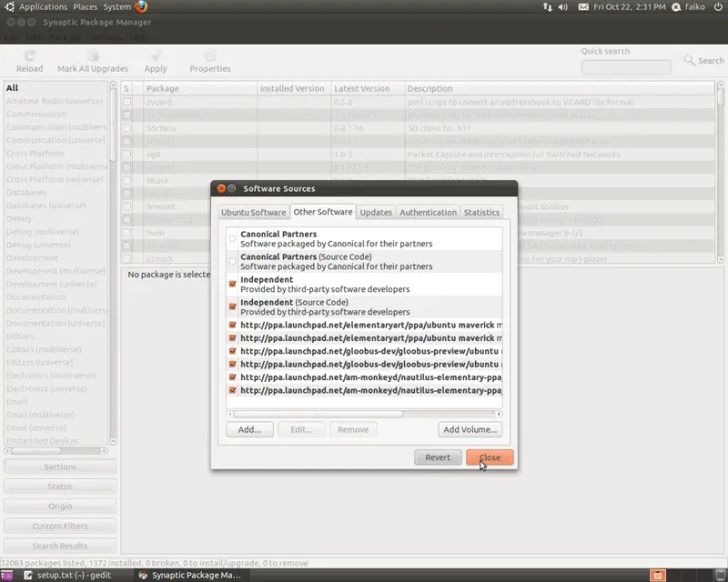Enable the Canonical Partners binary source checkbox
728x582 pixels.
[x=232, y=238]
